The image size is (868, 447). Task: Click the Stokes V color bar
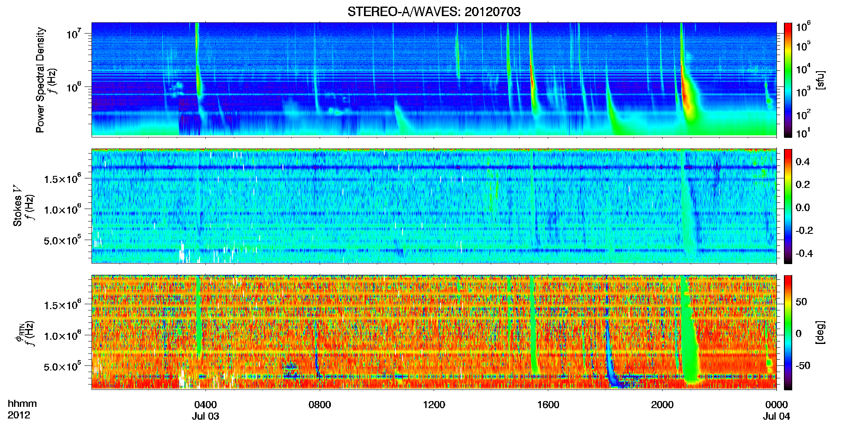pyautogui.click(x=788, y=206)
